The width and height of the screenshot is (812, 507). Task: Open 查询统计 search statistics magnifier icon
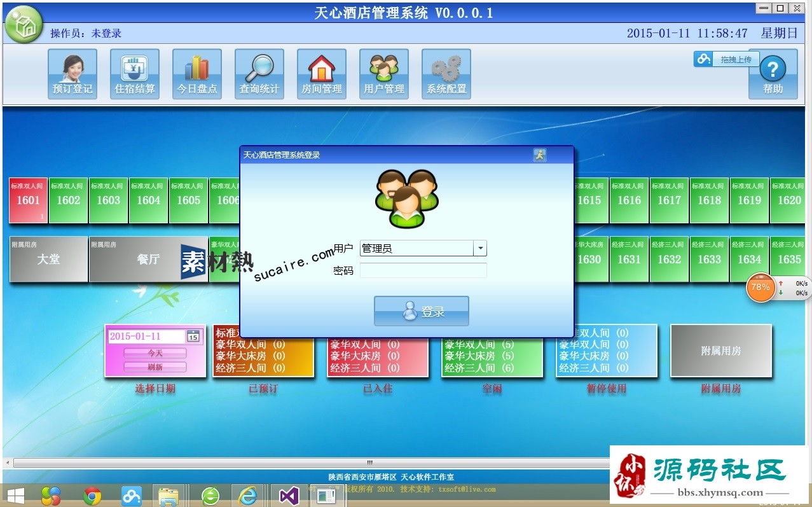(x=259, y=74)
